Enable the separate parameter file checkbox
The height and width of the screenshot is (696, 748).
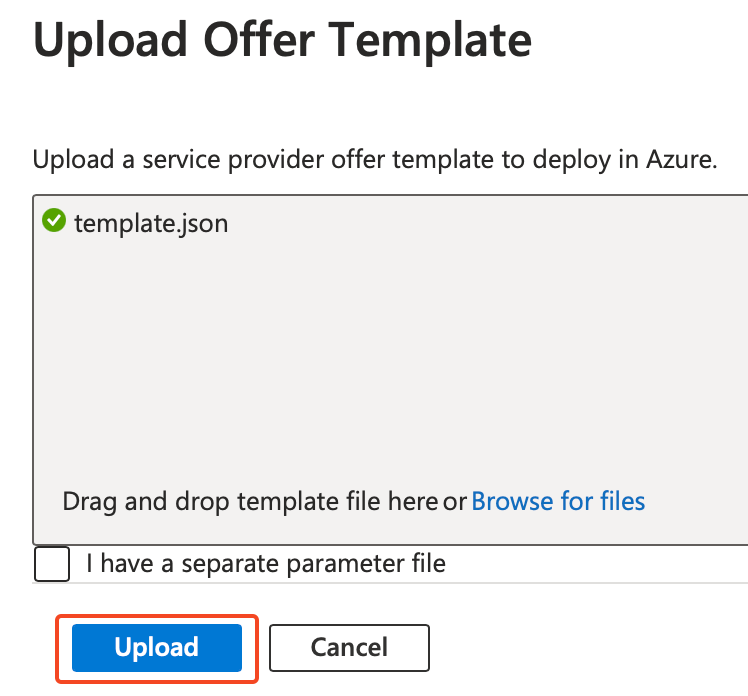[52, 563]
